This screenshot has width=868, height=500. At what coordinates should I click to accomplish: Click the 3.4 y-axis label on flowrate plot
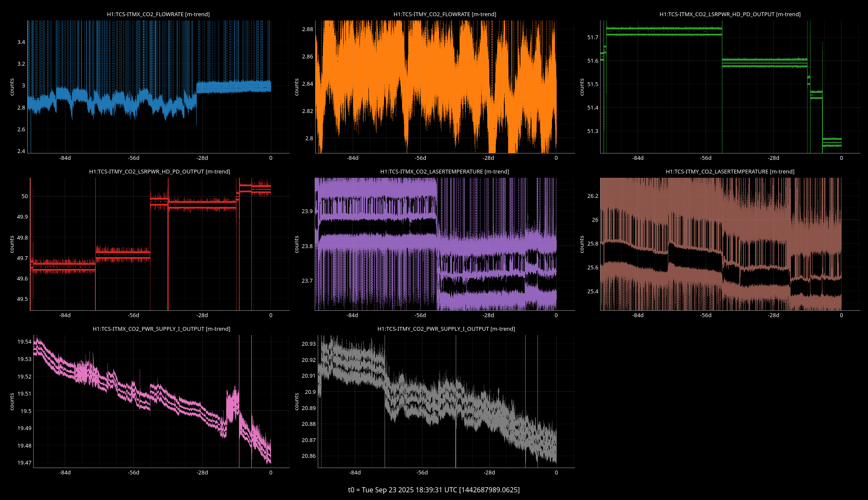pos(21,42)
